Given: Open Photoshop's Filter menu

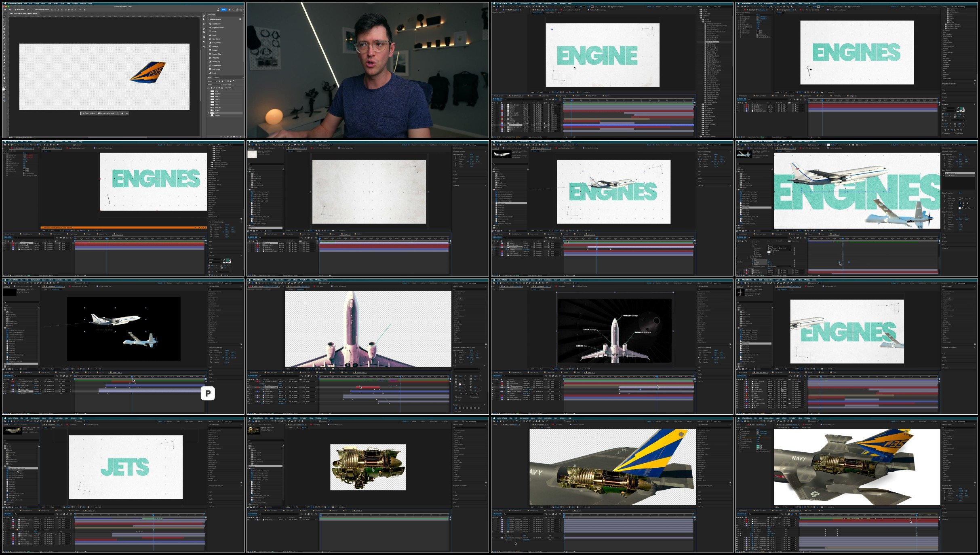Looking at the screenshot, I should point(62,3).
